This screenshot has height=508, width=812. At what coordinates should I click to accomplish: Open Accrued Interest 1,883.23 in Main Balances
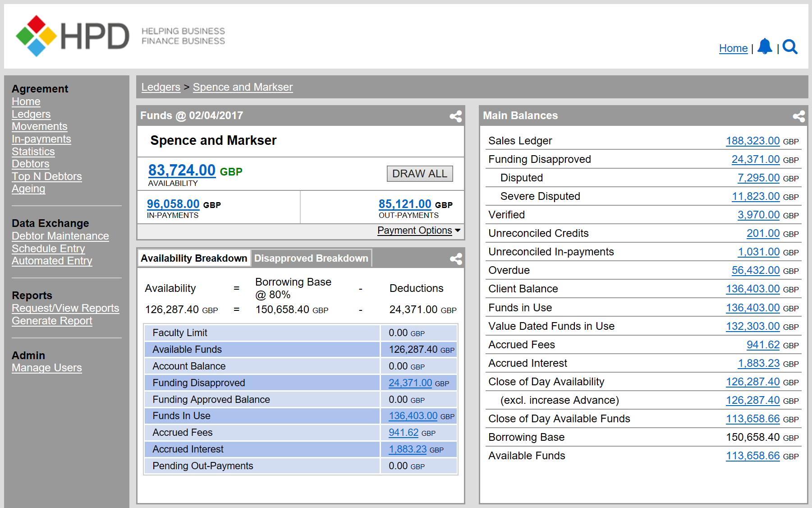(759, 363)
